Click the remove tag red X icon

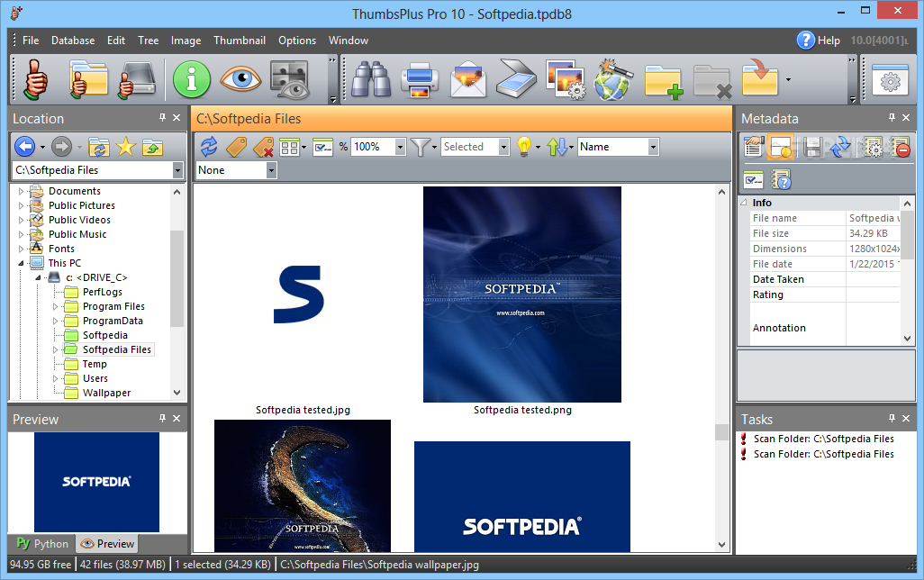coord(263,147)
